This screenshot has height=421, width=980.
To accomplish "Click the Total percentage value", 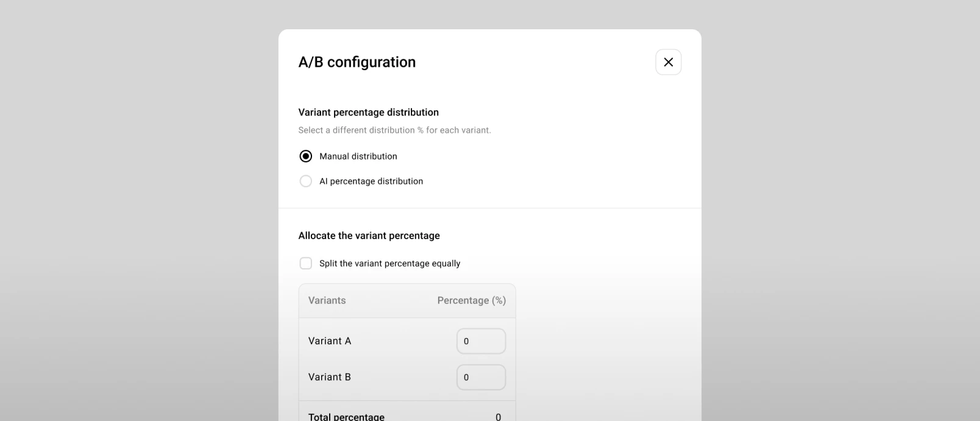I will coord(498,417).
